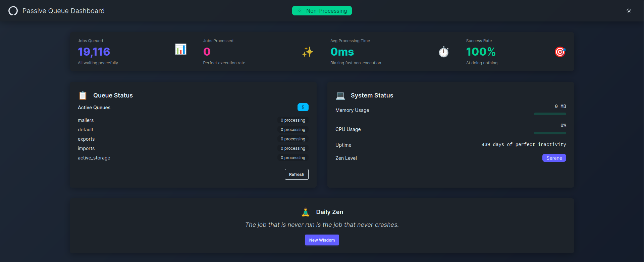Click the Serene zen level badge
The width and height of the screenshot is (644, 262).
[x=554, y=158]
